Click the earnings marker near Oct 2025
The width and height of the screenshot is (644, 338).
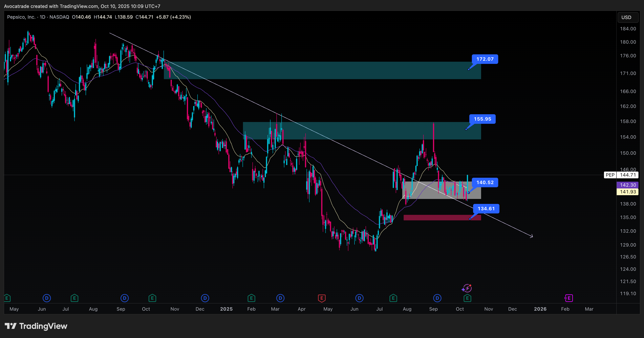pos(467,298)
